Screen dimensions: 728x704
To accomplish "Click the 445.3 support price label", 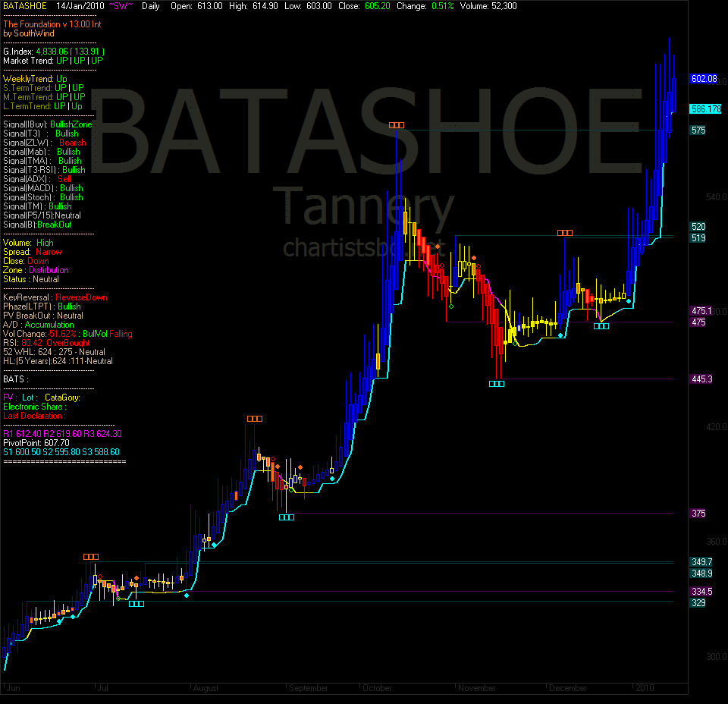I will pyautogui.click(x=701, y=379).
